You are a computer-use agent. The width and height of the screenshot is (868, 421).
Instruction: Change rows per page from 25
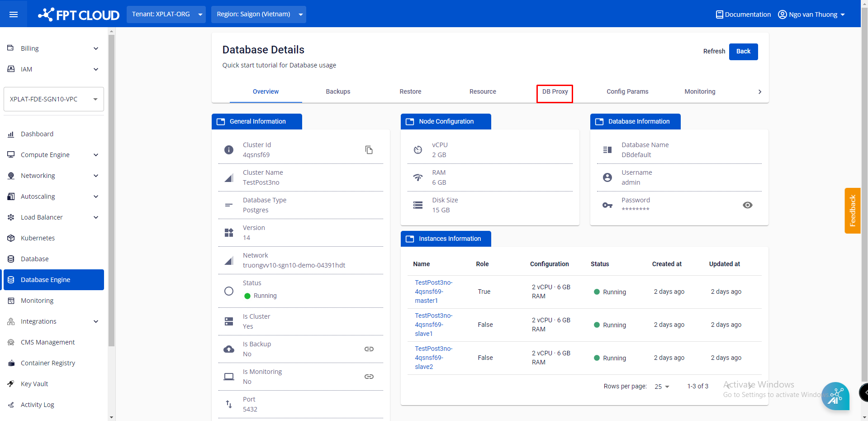[662, 387]
